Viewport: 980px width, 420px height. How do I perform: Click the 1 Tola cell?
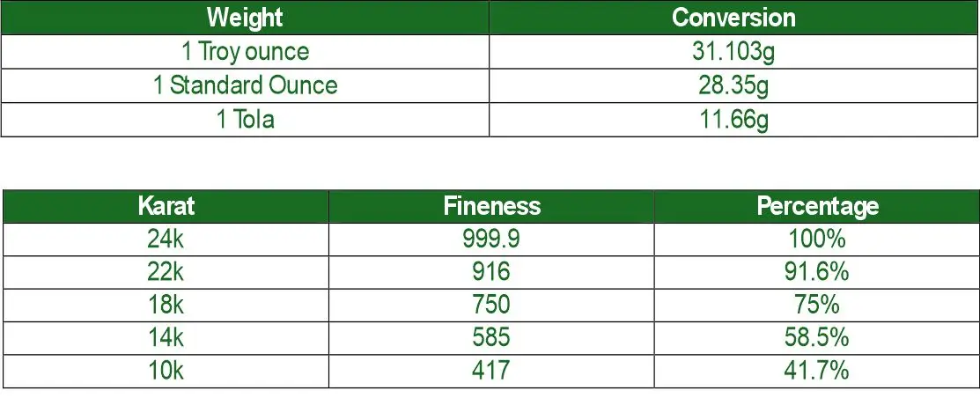[x=245, y=119]
